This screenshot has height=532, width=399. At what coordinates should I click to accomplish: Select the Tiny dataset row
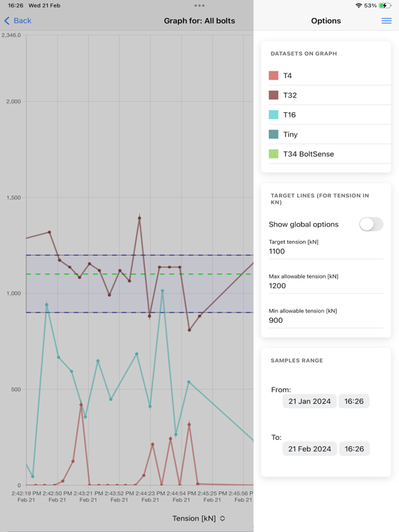click(x=330, y=134)
